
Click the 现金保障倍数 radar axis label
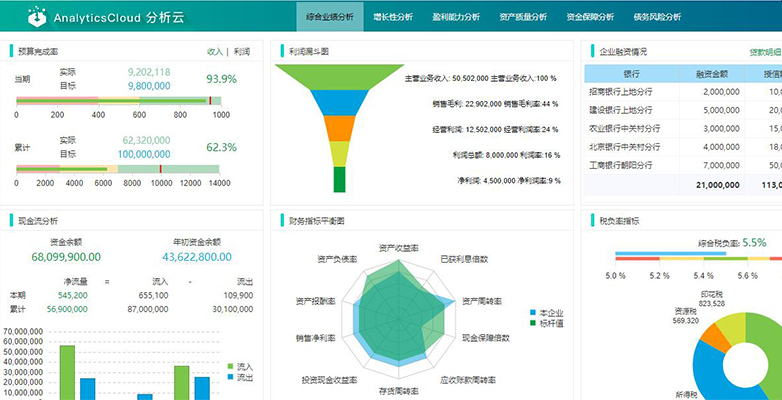[486, 338]
